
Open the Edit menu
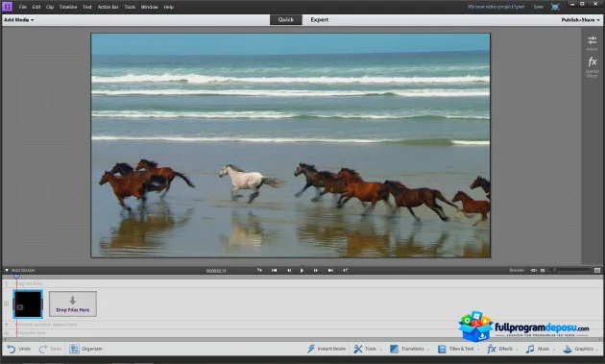(36, 7)
